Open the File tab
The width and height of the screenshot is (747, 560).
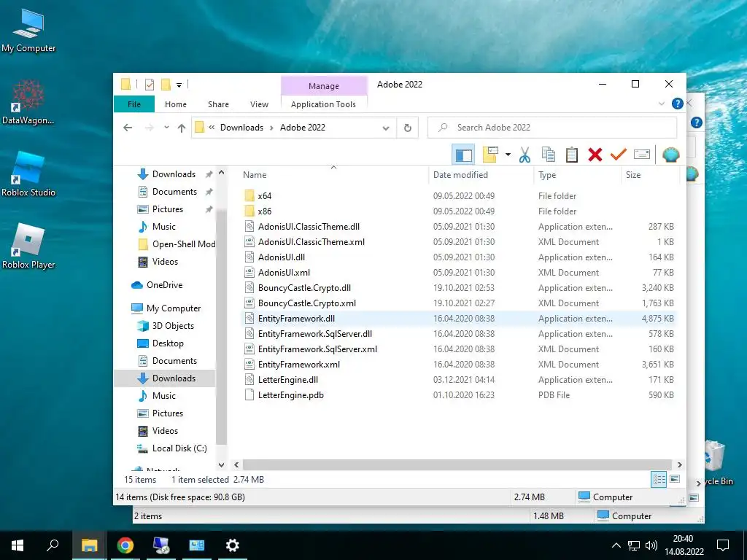[x=134, y=104]
